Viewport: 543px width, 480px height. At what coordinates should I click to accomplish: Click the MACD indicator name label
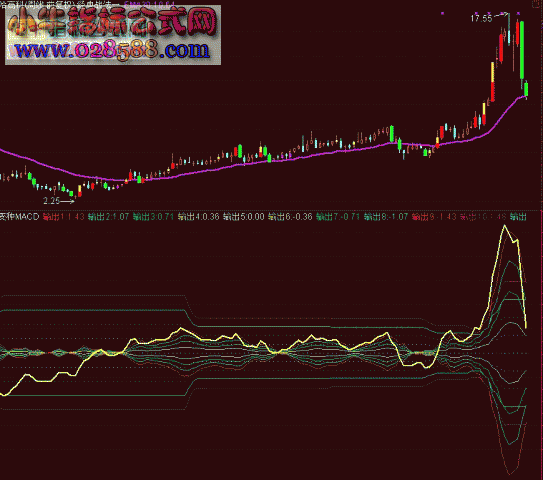19,217
